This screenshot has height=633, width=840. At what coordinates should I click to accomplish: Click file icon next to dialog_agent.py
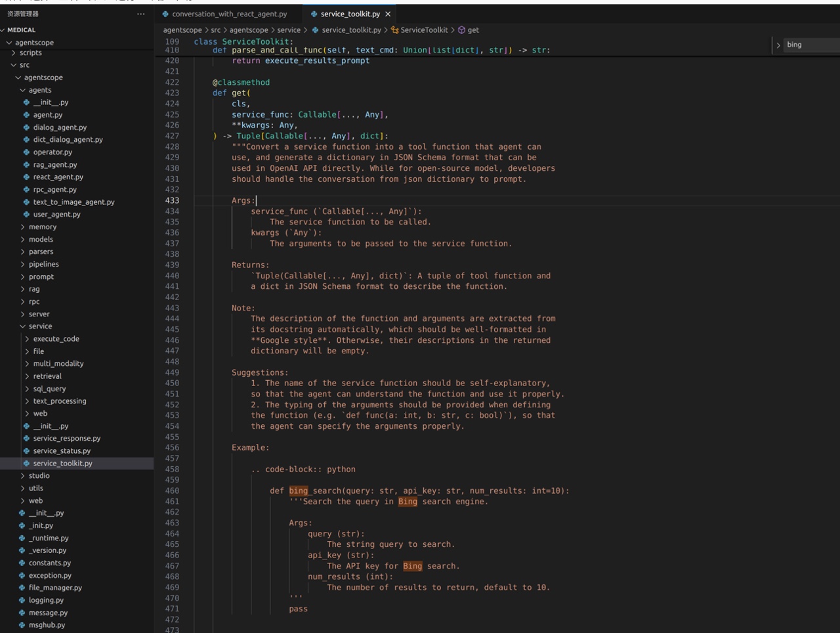26,127
